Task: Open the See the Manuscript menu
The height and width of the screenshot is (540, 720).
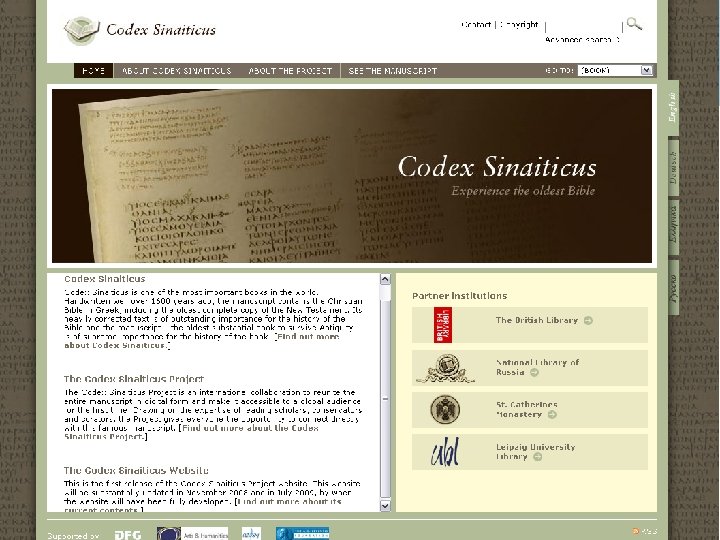Action: pos(393,71)
